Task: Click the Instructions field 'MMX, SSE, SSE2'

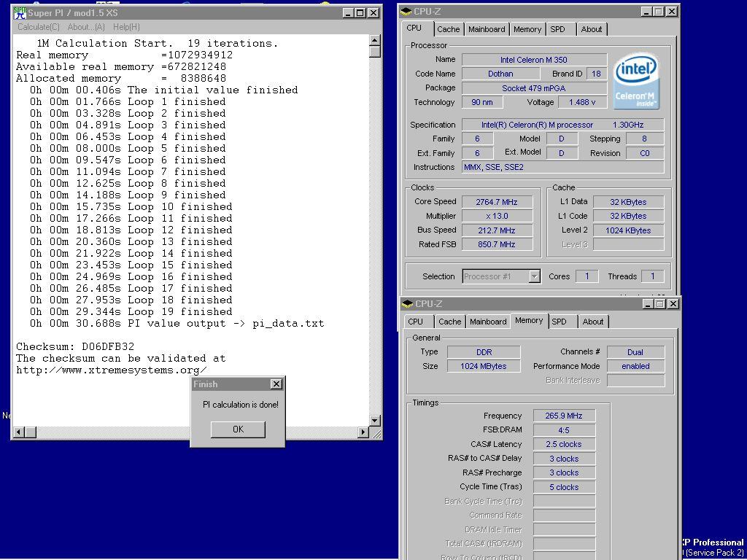Action: click(x=562, y=167)
